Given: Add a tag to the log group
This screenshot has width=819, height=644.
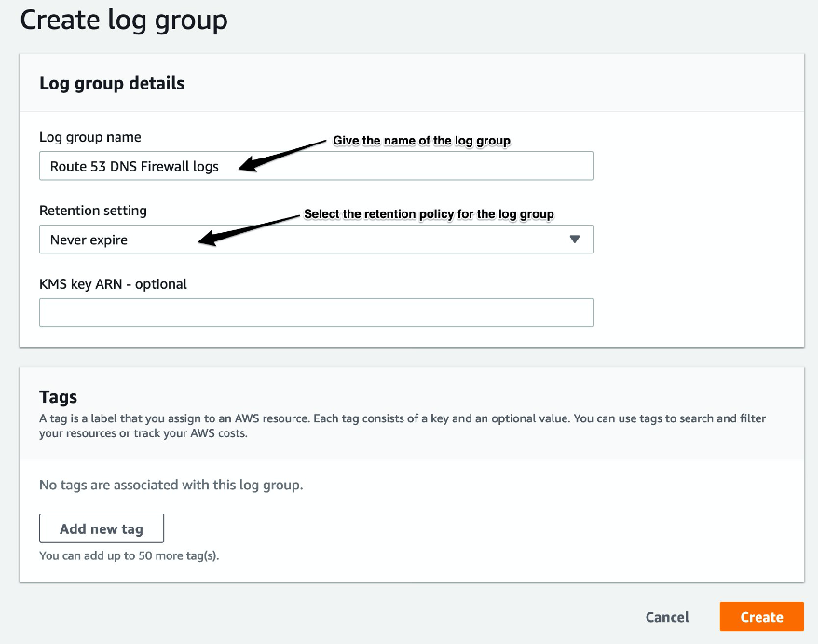Looking at the screenshot, I should (x=101, y=528).
